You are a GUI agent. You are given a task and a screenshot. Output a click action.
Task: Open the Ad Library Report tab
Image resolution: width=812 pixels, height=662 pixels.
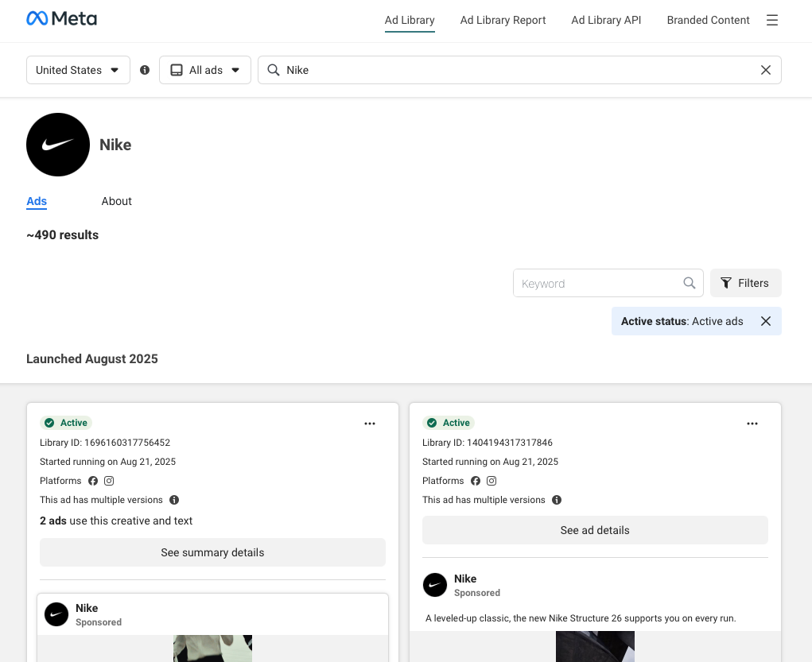503,20
